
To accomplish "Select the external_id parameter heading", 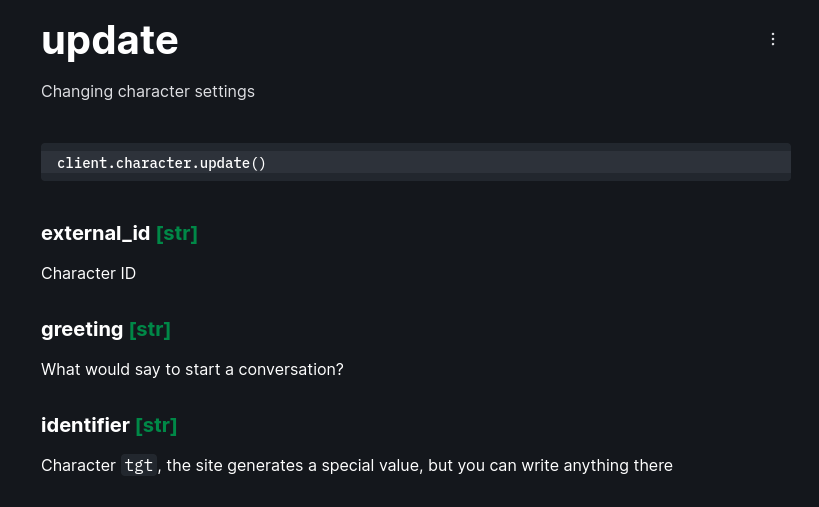I will click(x=95, y=233).
